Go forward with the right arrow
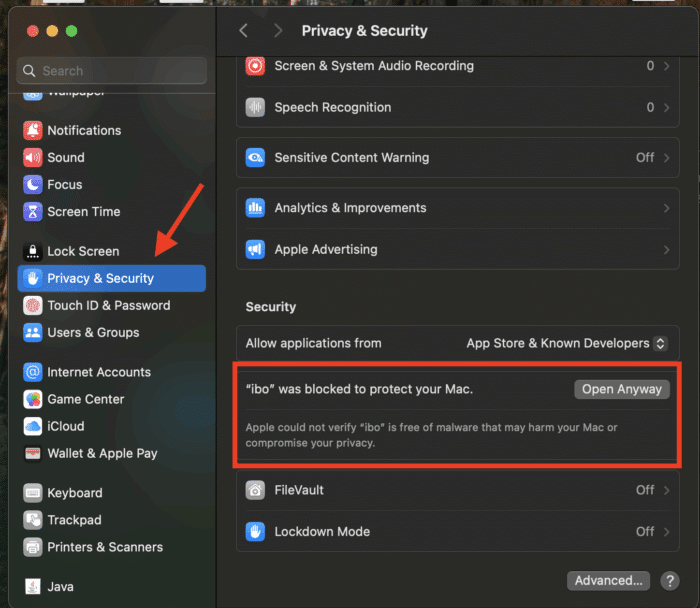 click(x=278, y=31)
